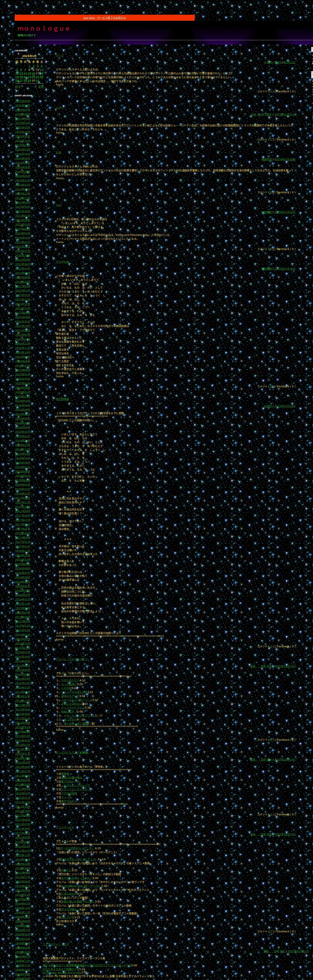Open the 石油 post title
313x980 pixels.
coord(59,152)
